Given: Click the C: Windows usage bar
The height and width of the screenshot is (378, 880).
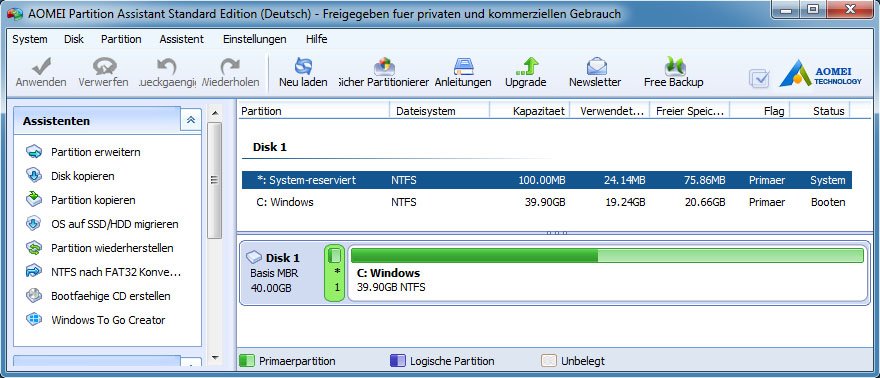Looking at the screenshot, I should click(607, 256).
